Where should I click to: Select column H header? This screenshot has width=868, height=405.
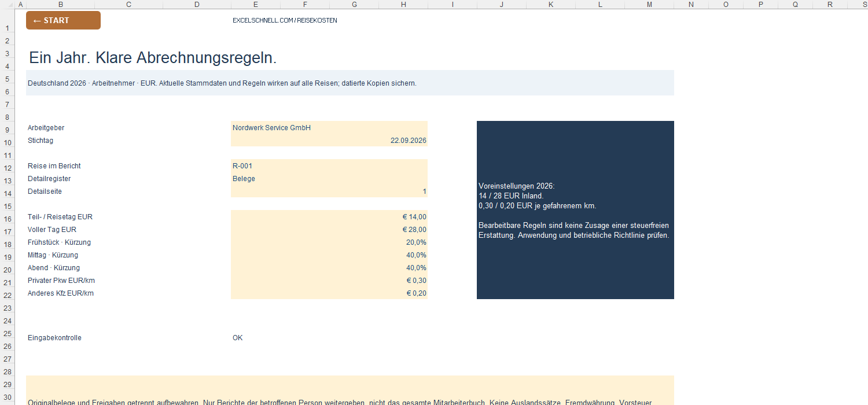click(403, 5)
